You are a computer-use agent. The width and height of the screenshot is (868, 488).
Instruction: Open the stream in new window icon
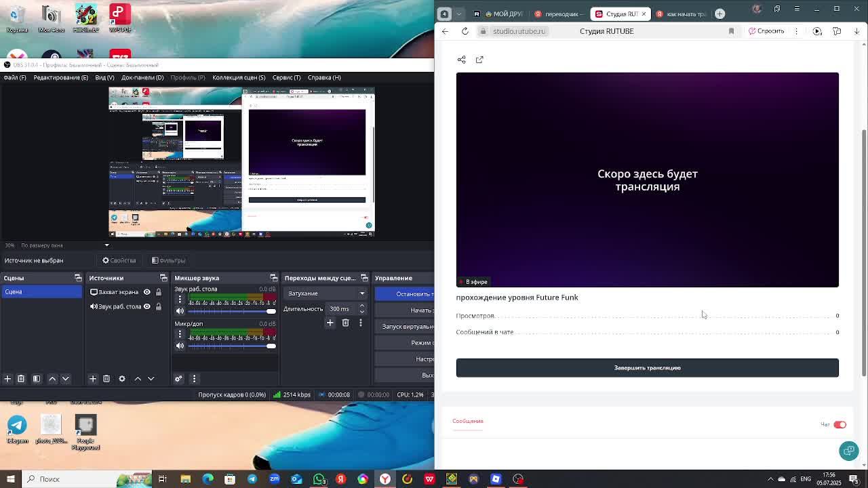[x=479, y=60]
